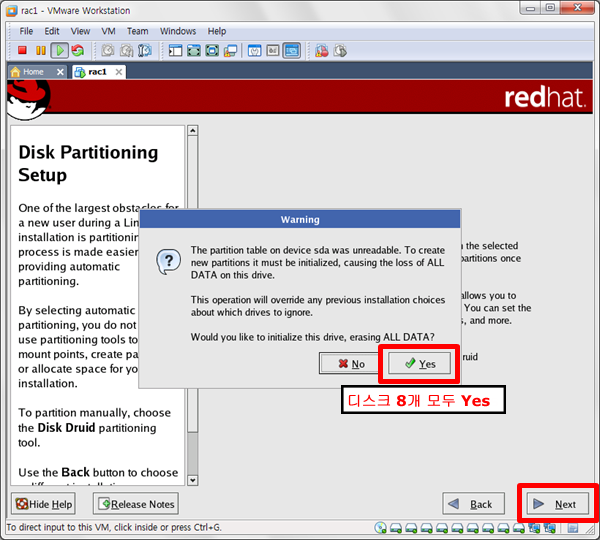Click the CD/DVD device icon in the status bar
Screen dimensions: 600x540
(380, 528)
